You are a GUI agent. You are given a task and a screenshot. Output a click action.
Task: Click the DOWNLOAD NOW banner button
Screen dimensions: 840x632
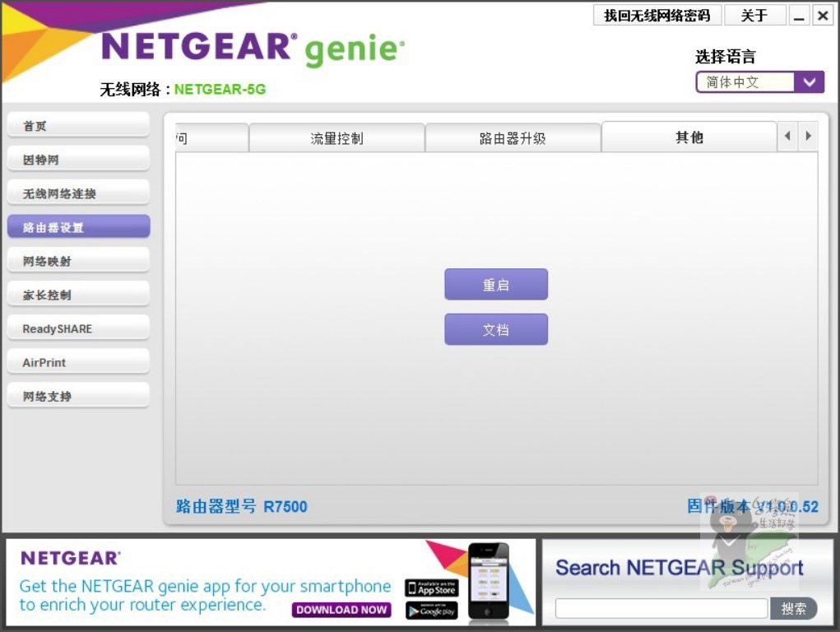(341, 610)
